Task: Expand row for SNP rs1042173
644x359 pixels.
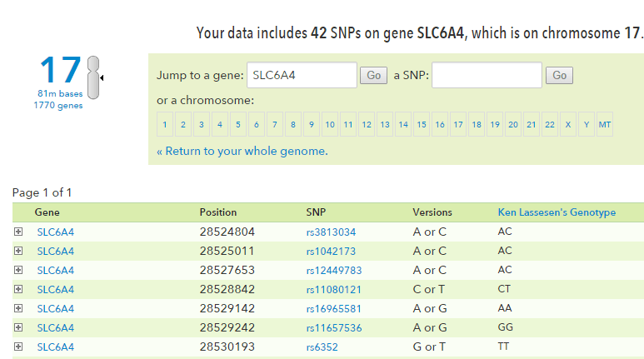Action: (x=18, y=251)
